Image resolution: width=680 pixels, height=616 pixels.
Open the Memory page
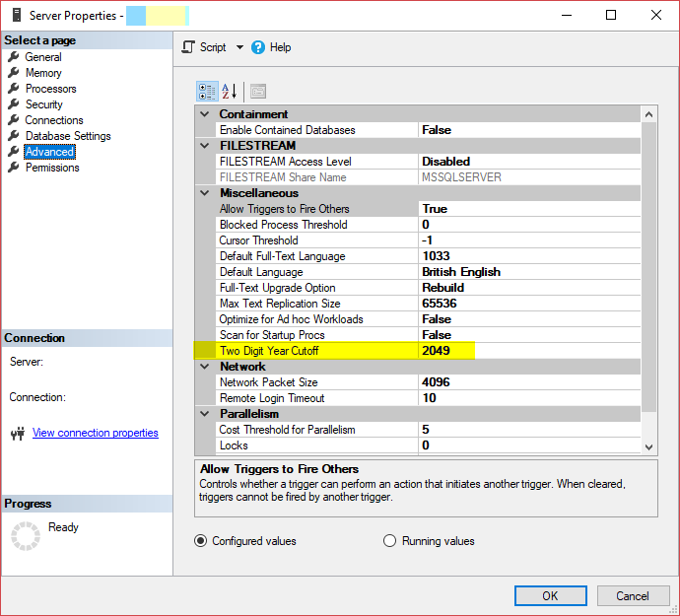point(43,73)
